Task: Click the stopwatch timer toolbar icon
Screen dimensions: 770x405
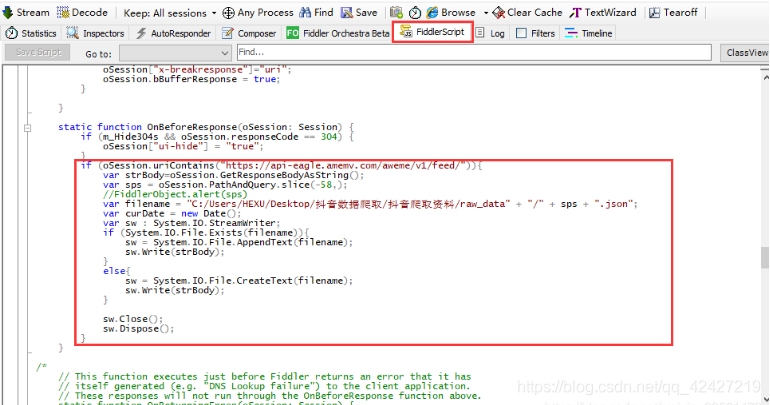Action: (415, 13)
